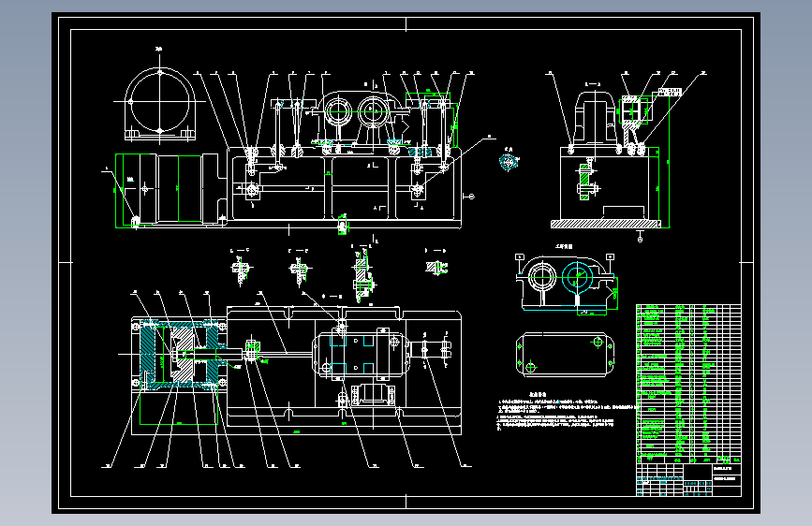Viewport: 812px width, 526px height.
Task: Select the tall section detail in the middle row
Action: click(x=362, y=274)
